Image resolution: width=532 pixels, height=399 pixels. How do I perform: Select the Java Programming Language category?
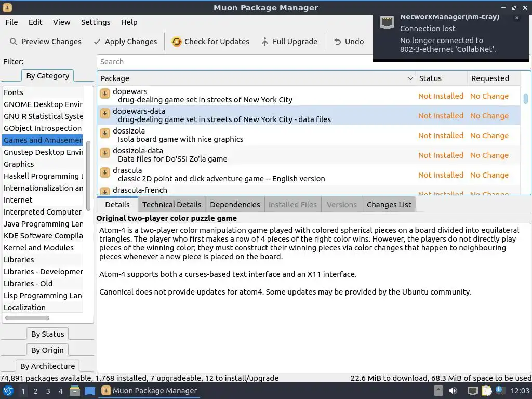point(43,223)
